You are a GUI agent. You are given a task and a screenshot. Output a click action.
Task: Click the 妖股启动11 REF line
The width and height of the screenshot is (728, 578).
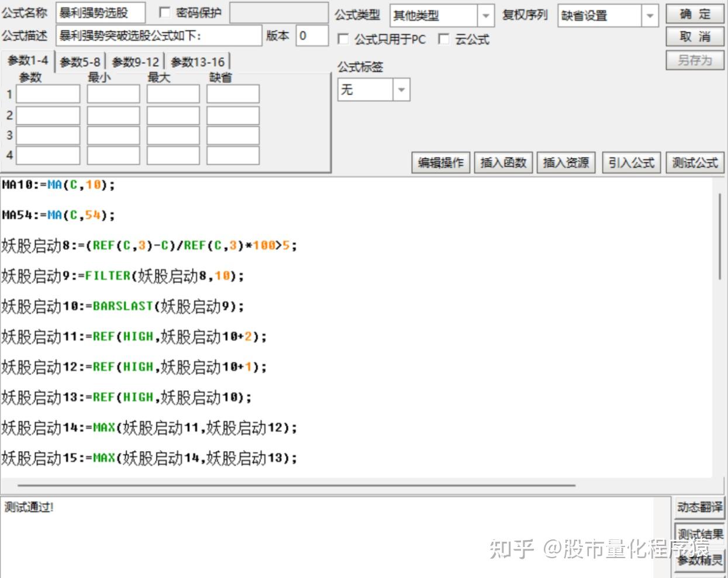point(134,337)
